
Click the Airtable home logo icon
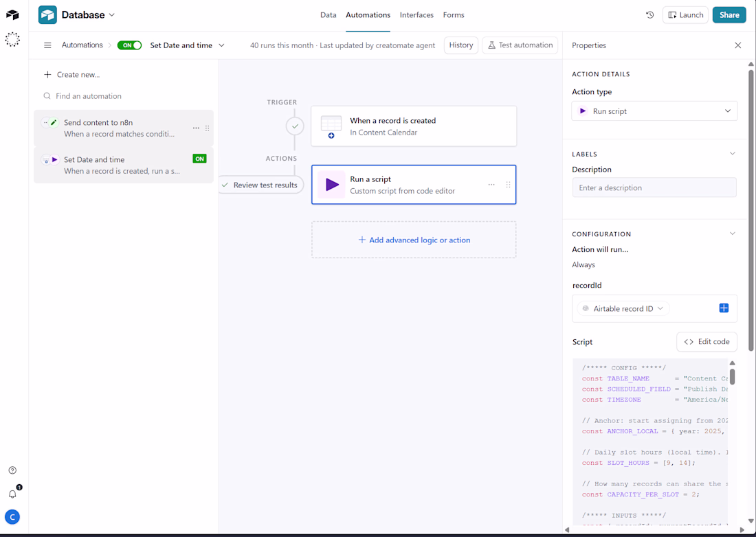click(x=12, y=15)
